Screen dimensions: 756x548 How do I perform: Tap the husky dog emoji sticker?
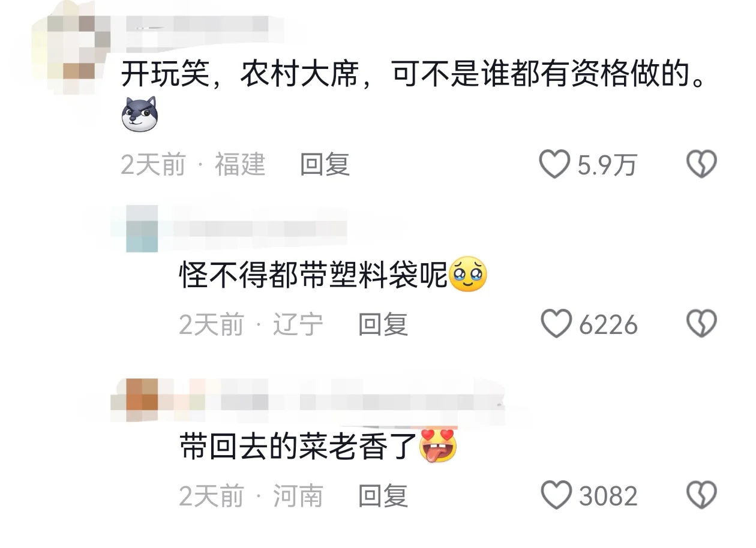tap(139, 114)
